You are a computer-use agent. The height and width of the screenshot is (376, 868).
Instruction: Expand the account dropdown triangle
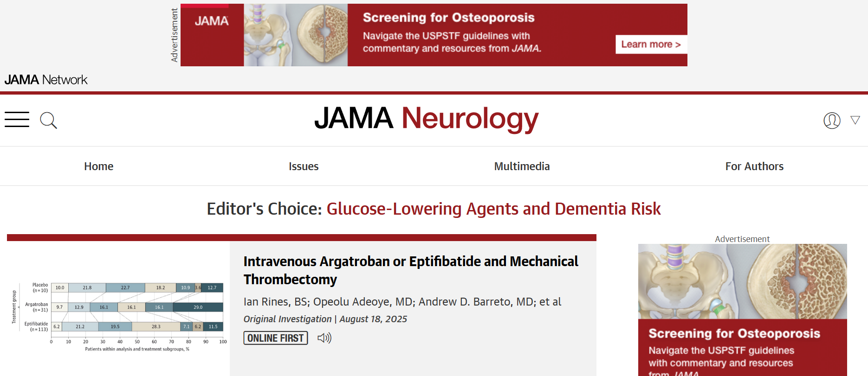(x=855, y=120)
